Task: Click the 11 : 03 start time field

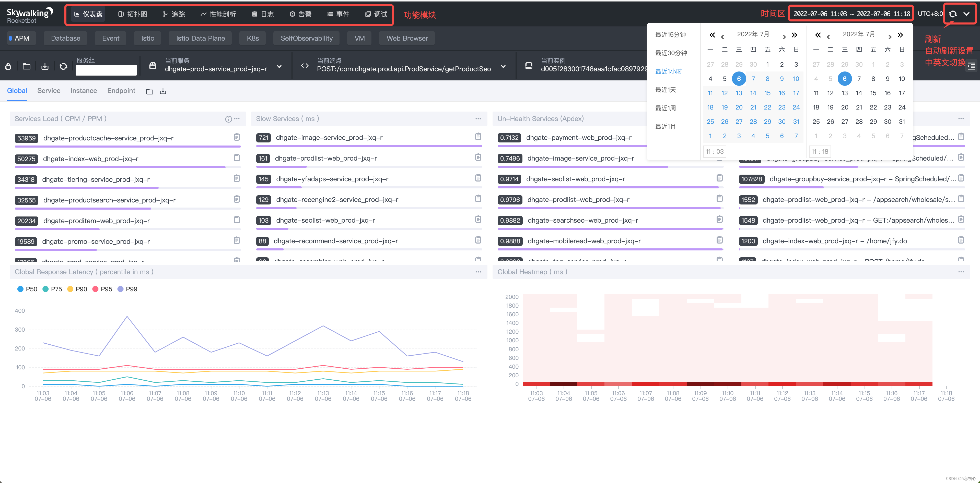Action: point(715,152)
